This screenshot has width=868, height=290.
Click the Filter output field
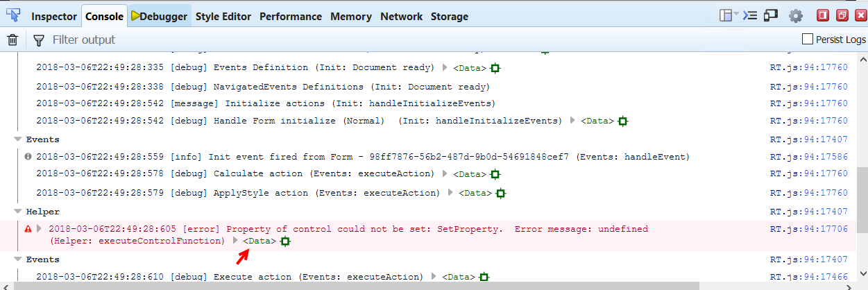pyautogui.click(x=208, y=40)
